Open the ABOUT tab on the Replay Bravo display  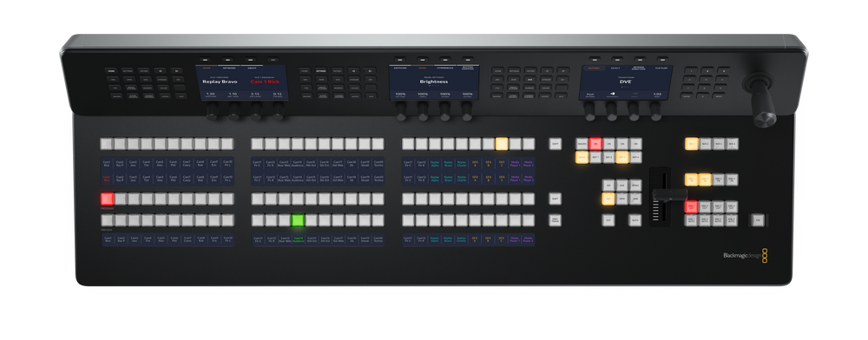252,68
